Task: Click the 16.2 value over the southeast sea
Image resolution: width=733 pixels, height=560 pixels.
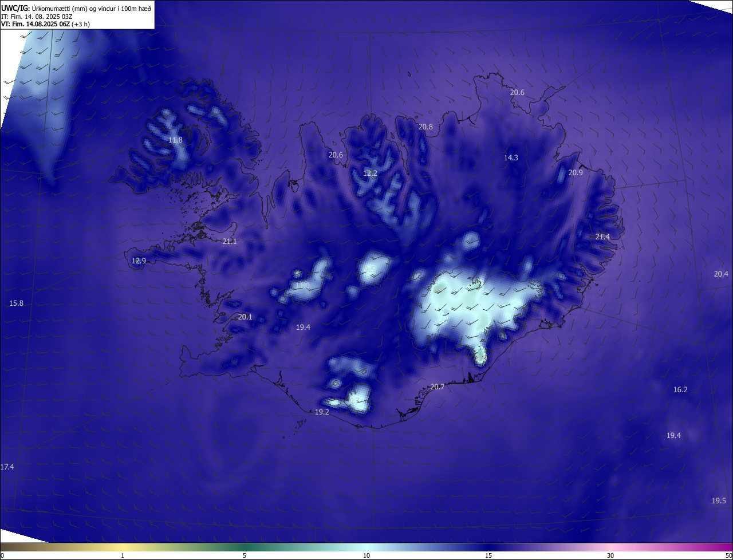Action: point(680,390)
